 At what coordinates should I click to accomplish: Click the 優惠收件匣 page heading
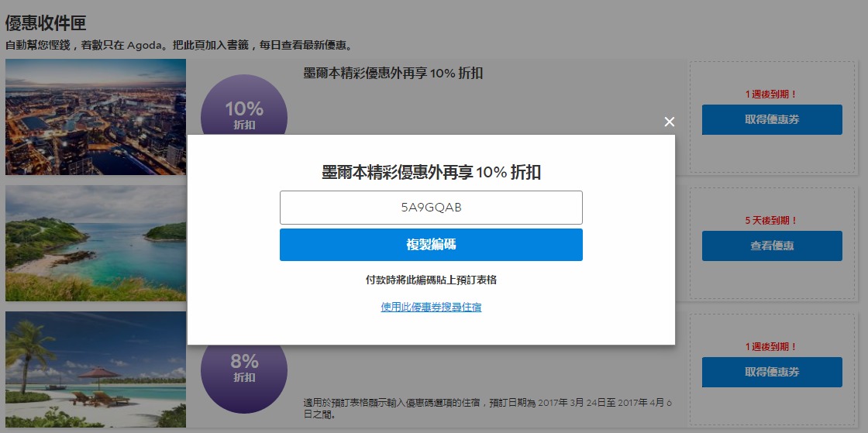[x=46, y=23]
